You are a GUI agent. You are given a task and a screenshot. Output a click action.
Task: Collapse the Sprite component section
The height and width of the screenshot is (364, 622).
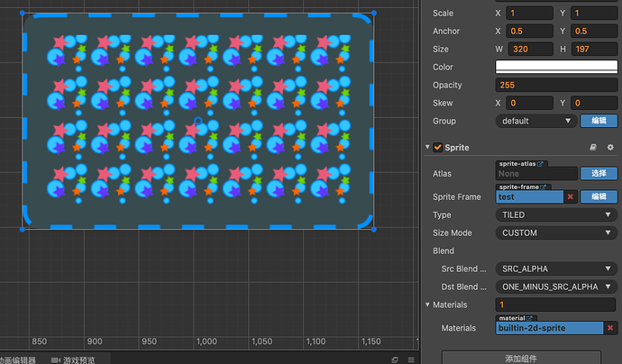point(427,147)
